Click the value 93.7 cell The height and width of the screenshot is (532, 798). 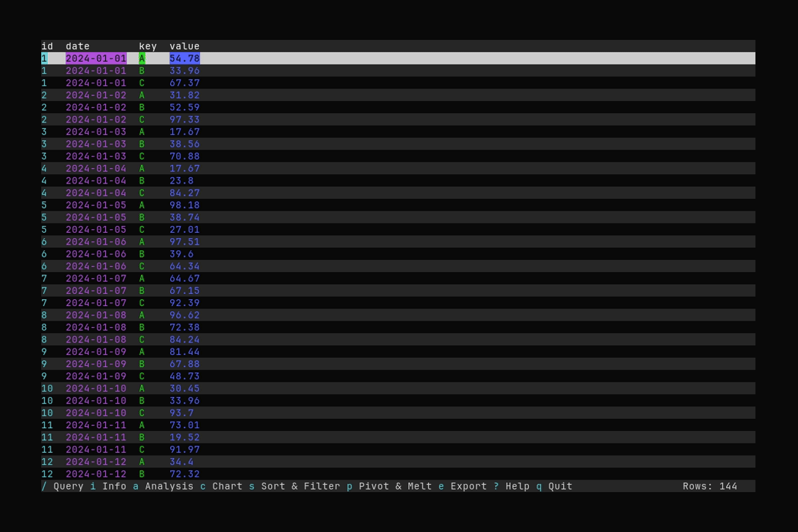(182, 413)
